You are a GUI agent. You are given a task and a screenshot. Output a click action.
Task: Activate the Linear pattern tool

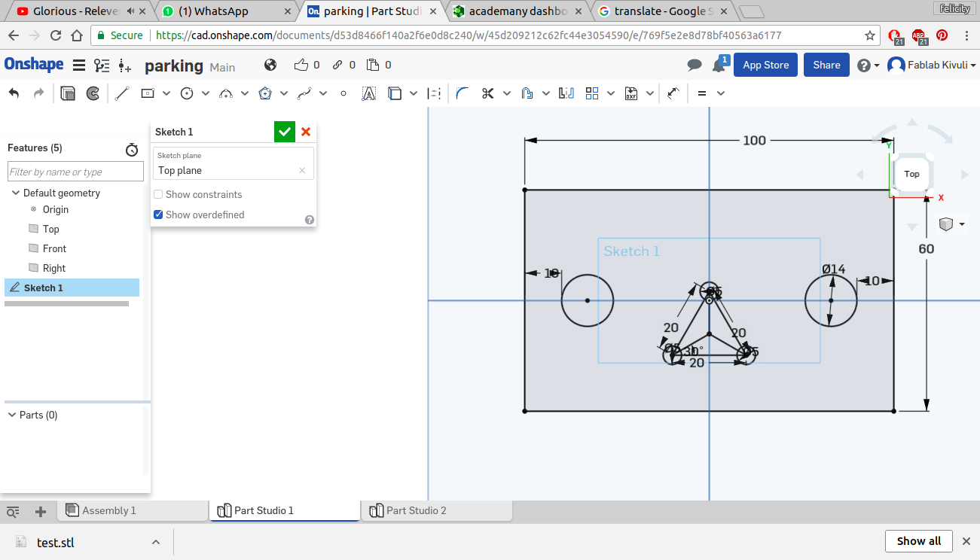(x=592, y=93)
